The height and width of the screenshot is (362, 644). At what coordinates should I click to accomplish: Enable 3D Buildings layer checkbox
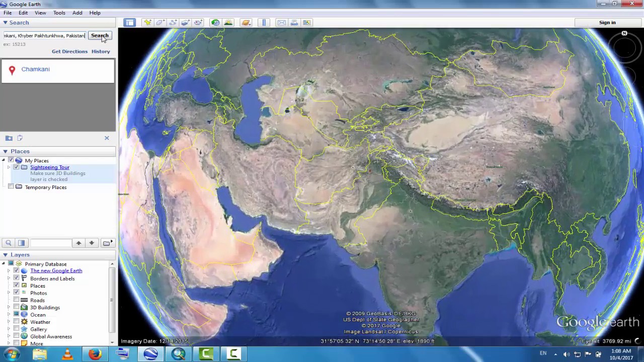[16, 307]
